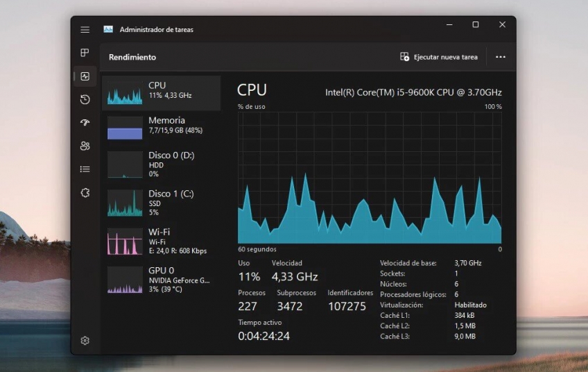Image resolution: width=588 pixels, height=372 pixels.
Task: Select CPU in the resource list
Action: click(x=162, y=92)
